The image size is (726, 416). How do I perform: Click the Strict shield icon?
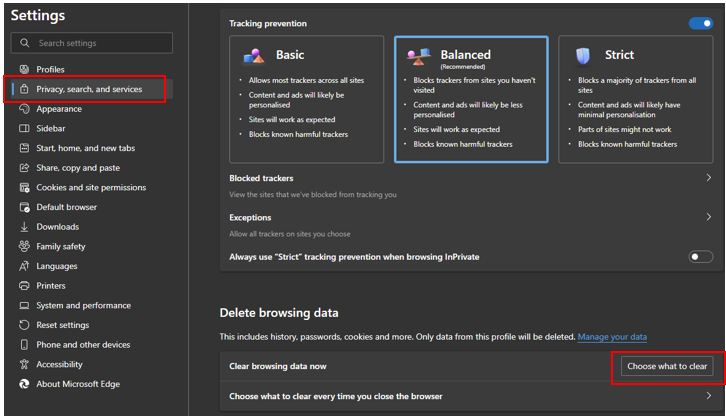click(583, 56)
